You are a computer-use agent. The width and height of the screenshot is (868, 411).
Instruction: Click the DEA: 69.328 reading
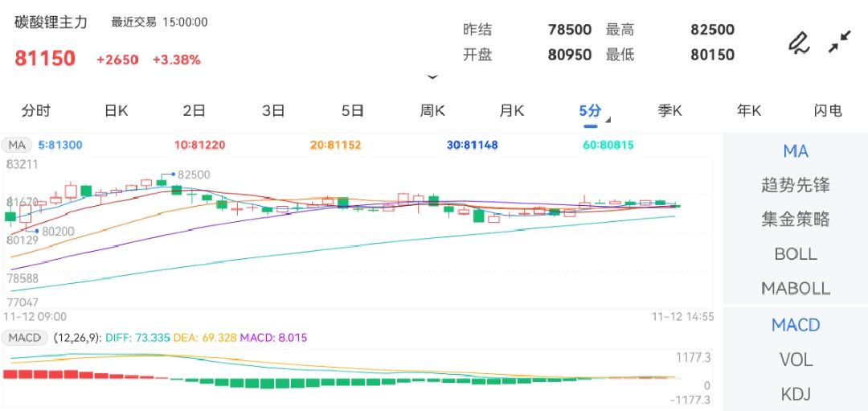point(206,337)
